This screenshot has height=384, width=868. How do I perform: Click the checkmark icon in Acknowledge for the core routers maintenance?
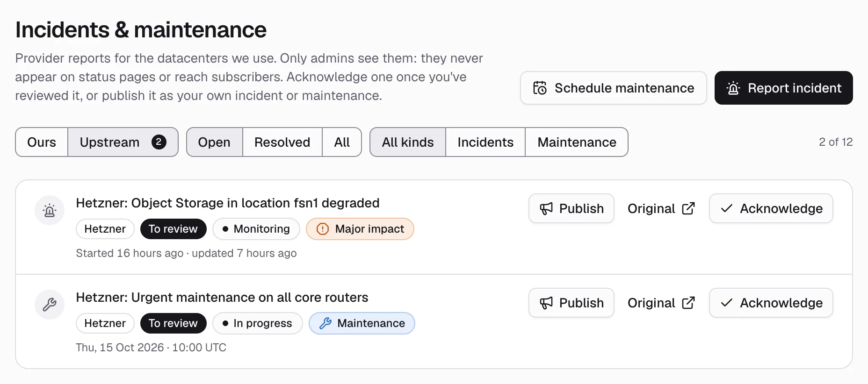726,303
